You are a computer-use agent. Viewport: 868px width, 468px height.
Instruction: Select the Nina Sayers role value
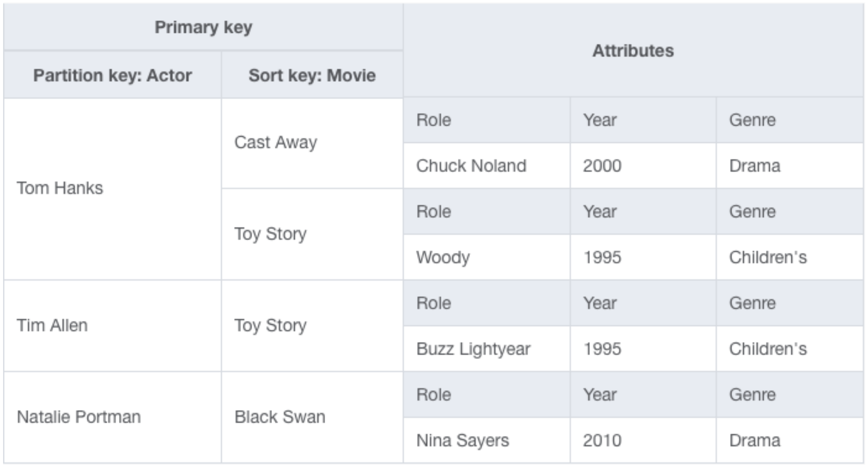(x=487, y=440)
